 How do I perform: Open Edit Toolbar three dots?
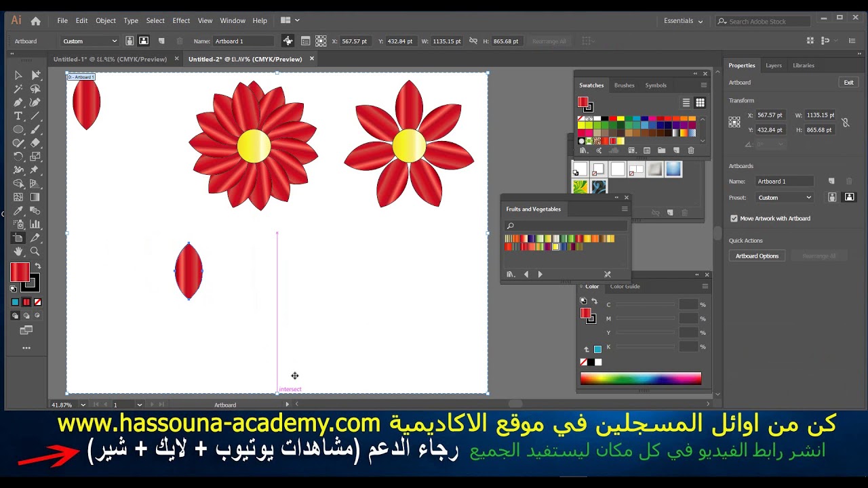click(26, 348)
